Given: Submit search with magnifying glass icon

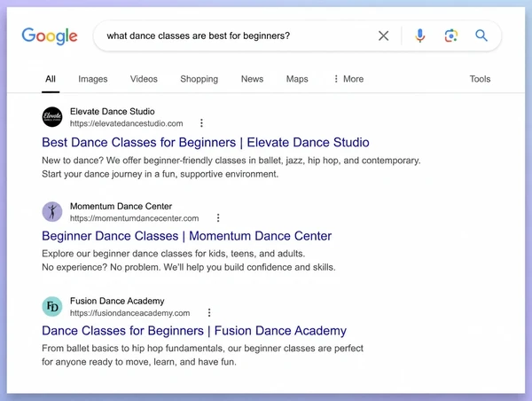Looking at the screenshot, I should [x=481, y=35].
